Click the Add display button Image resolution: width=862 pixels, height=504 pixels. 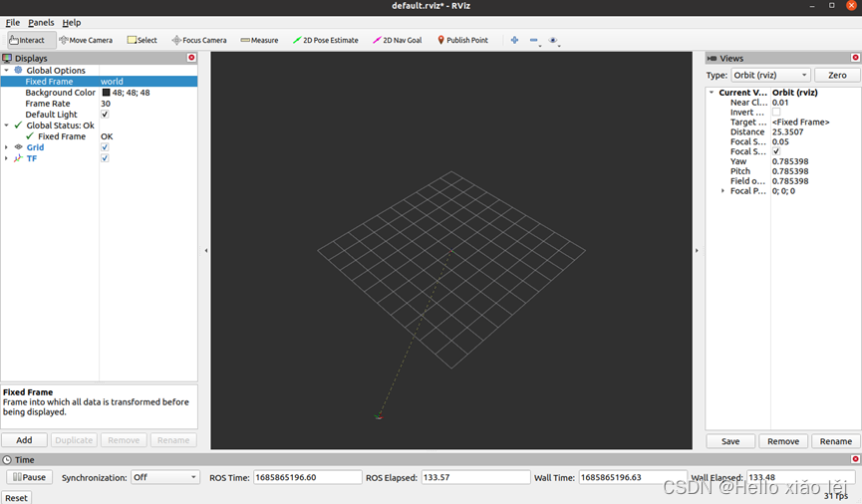(x=24, y=440)
